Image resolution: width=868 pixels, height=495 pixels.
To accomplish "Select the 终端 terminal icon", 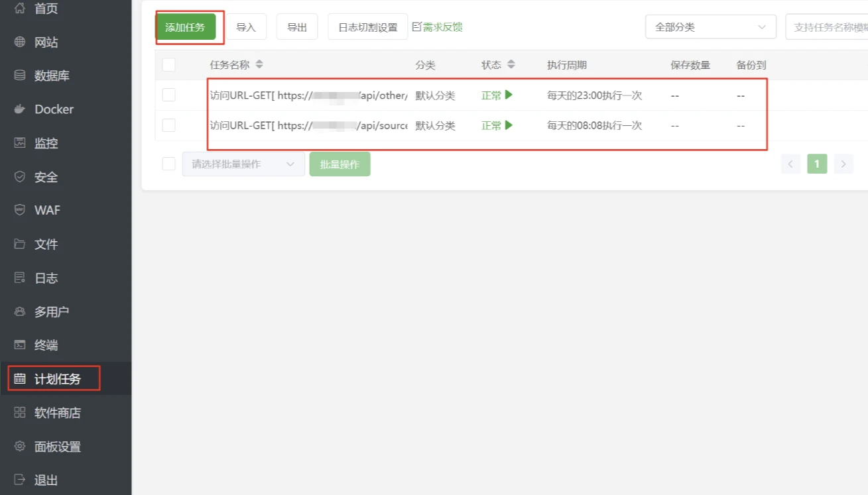I will click(x=44, y=345).
